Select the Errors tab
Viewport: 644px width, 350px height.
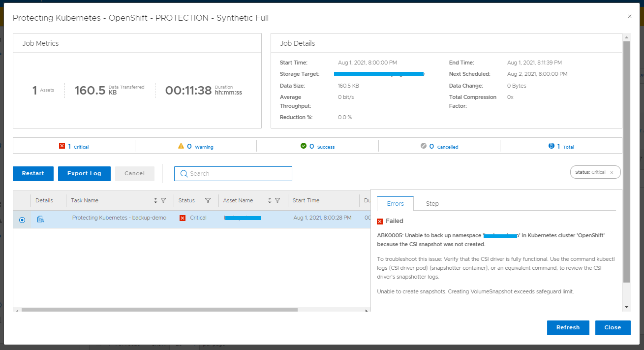pos(395,203)
